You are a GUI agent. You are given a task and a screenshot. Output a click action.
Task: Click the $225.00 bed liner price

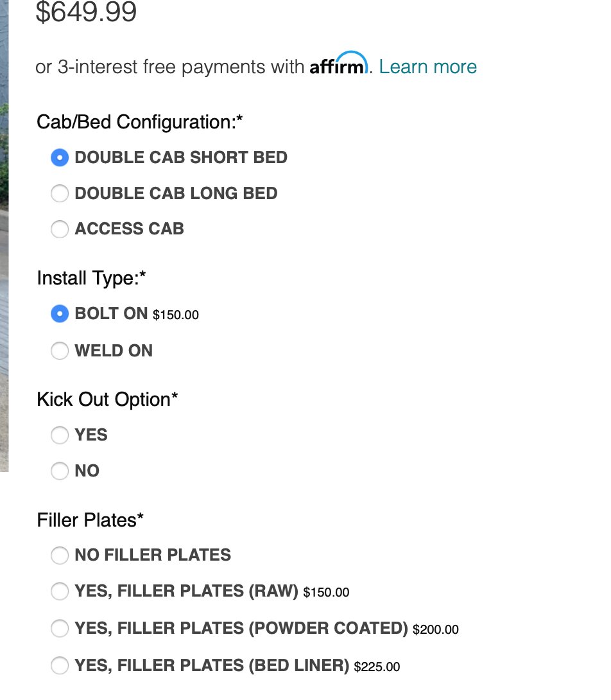click(x=377, y=667)
